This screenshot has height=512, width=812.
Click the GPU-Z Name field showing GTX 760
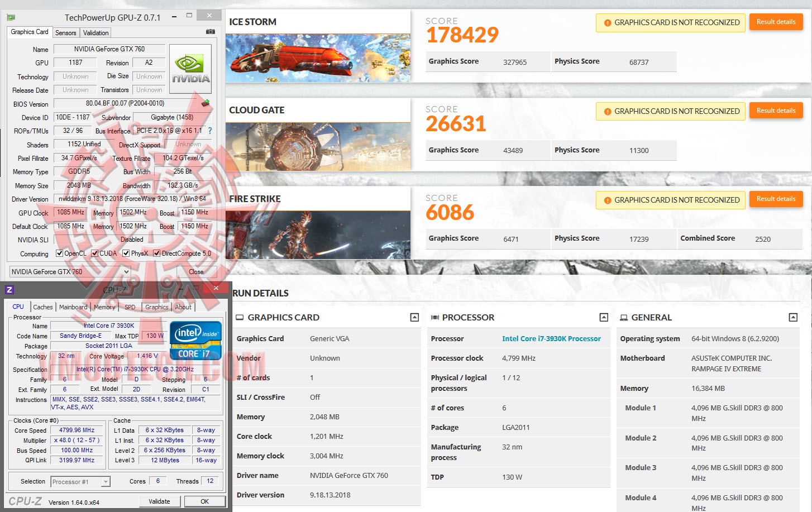[x=109, y=49]
